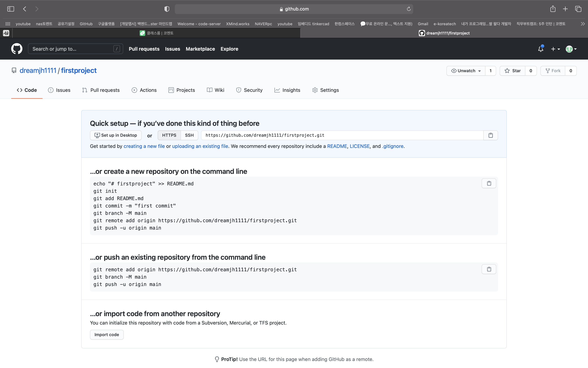Screen dimensions: 588x368
Task: Open the Safari share icon
Action: (553, 9)
